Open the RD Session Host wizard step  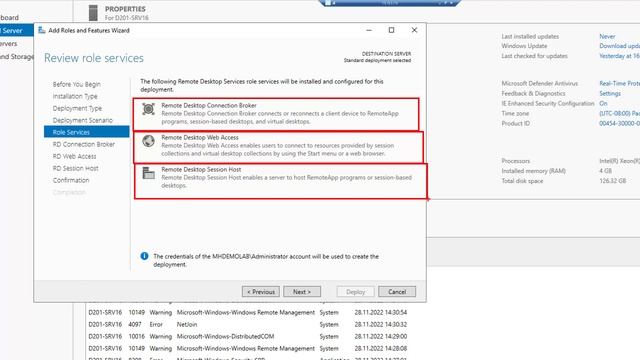coord(76,168)
